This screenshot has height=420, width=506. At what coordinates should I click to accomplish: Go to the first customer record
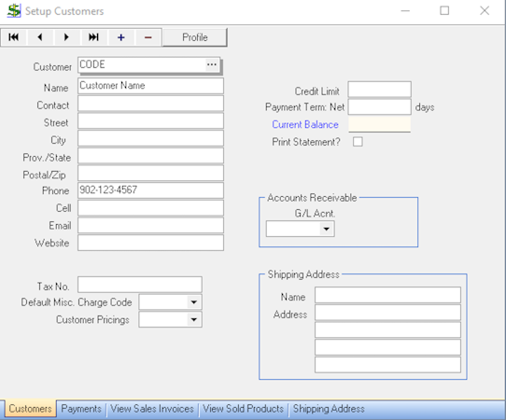point(14,37)
